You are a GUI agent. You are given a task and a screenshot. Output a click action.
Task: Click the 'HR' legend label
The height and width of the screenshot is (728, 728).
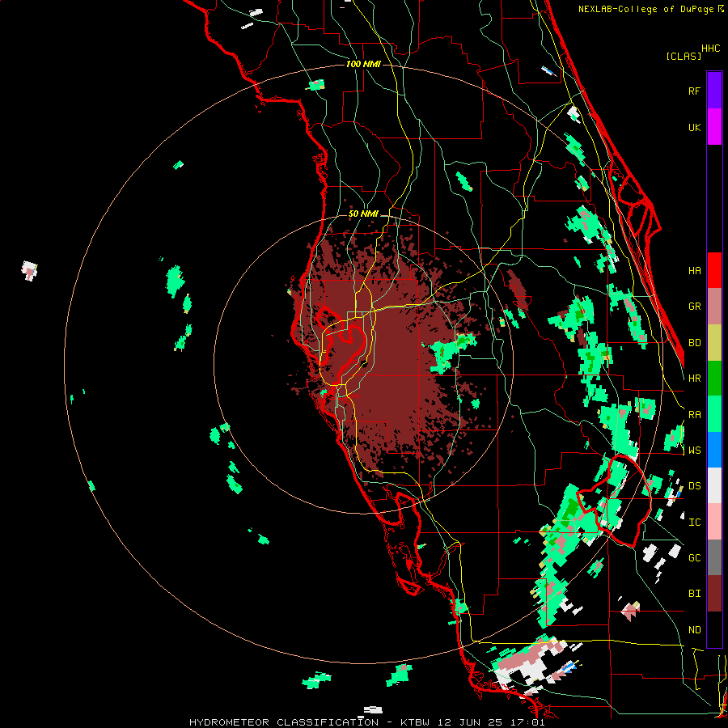(x=694, y=379)
